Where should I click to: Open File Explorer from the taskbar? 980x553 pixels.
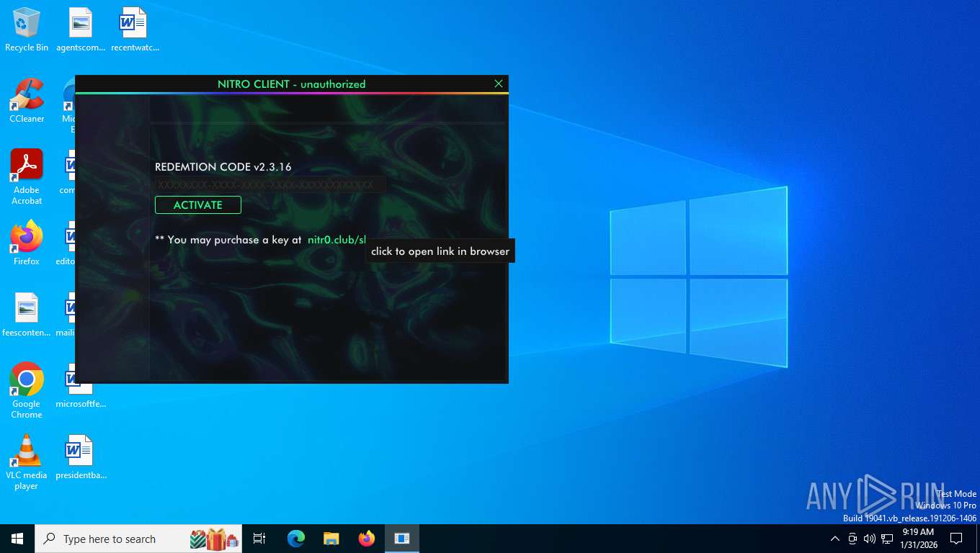(331, 539)
